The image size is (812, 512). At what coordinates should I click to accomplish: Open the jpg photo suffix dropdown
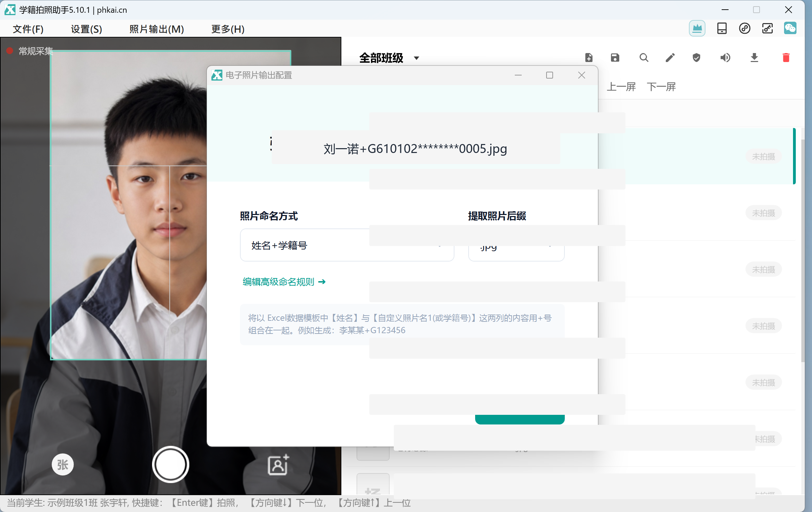coord(516,245)
